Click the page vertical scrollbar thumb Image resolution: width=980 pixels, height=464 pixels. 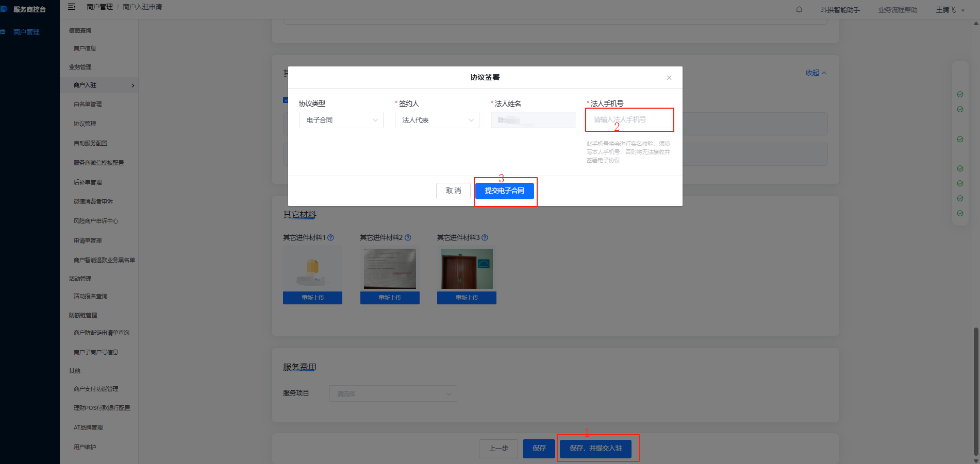point(976,391)
